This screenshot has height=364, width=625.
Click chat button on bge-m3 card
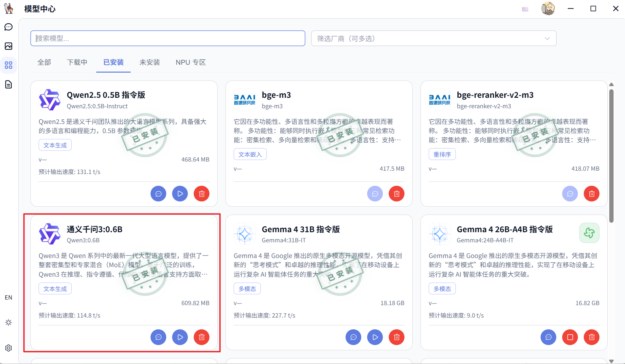tap(375, 194)
